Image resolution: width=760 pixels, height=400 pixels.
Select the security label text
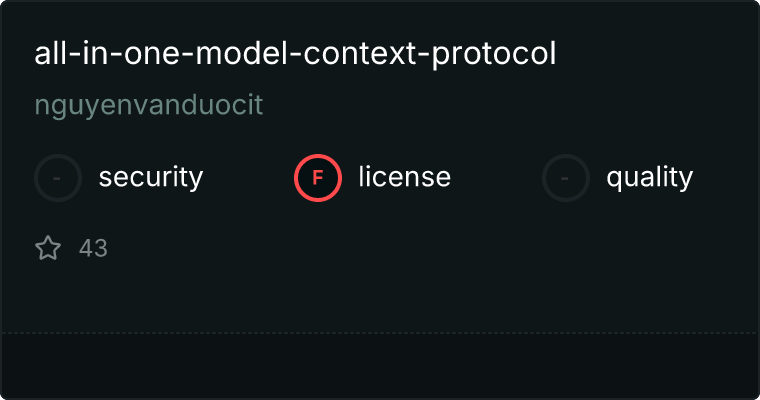coord(151,177)
